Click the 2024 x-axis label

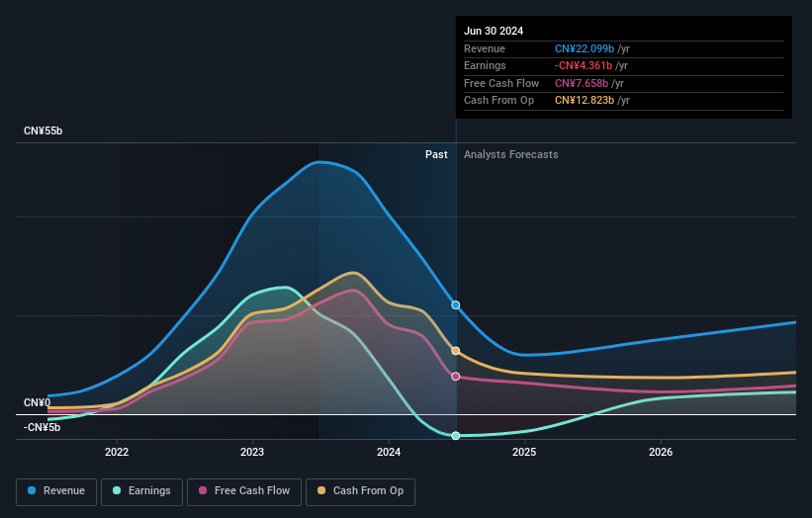[x=389, y=452]
